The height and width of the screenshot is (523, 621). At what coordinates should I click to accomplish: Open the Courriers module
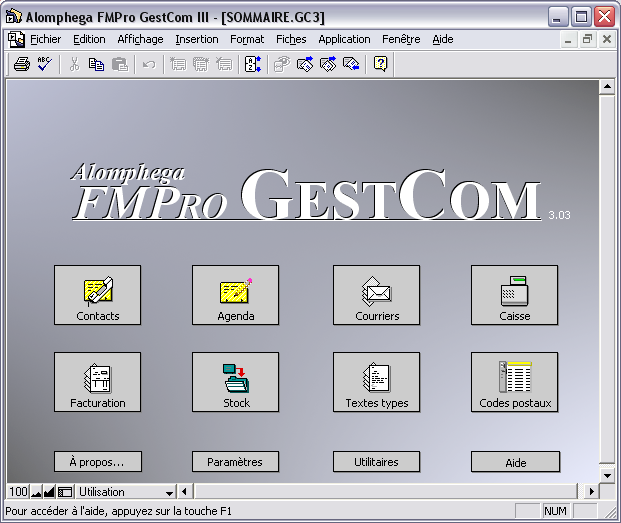pos(377,295)
